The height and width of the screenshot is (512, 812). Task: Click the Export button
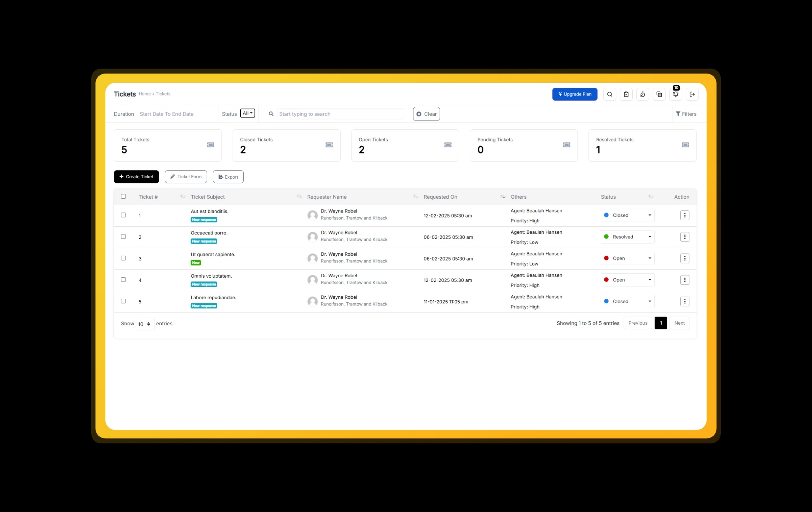pyautogui.click(x=228, y=177)
